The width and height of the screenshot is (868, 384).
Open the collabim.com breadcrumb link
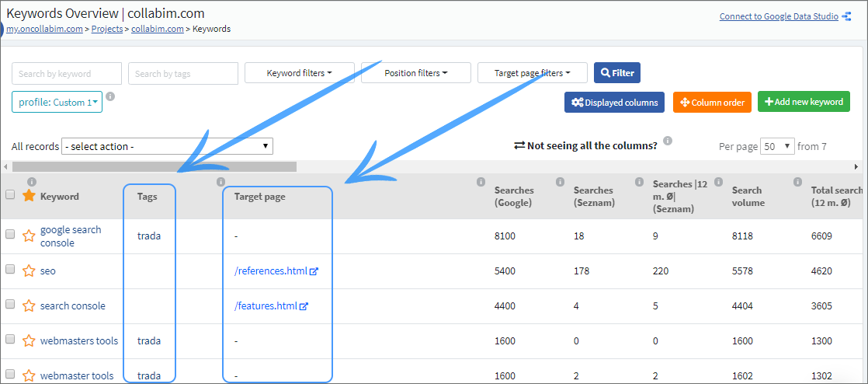pos(157,29)
